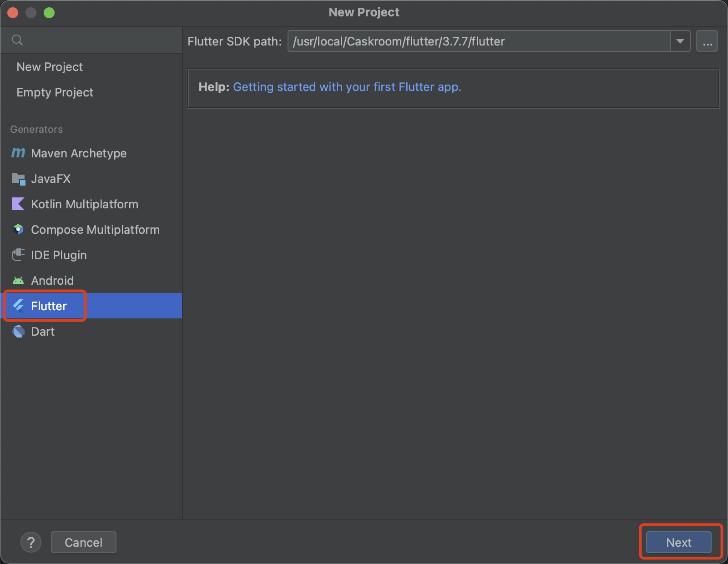Expand the Flutter SDK path dropdown
The image size is (728, 564).
680,41
